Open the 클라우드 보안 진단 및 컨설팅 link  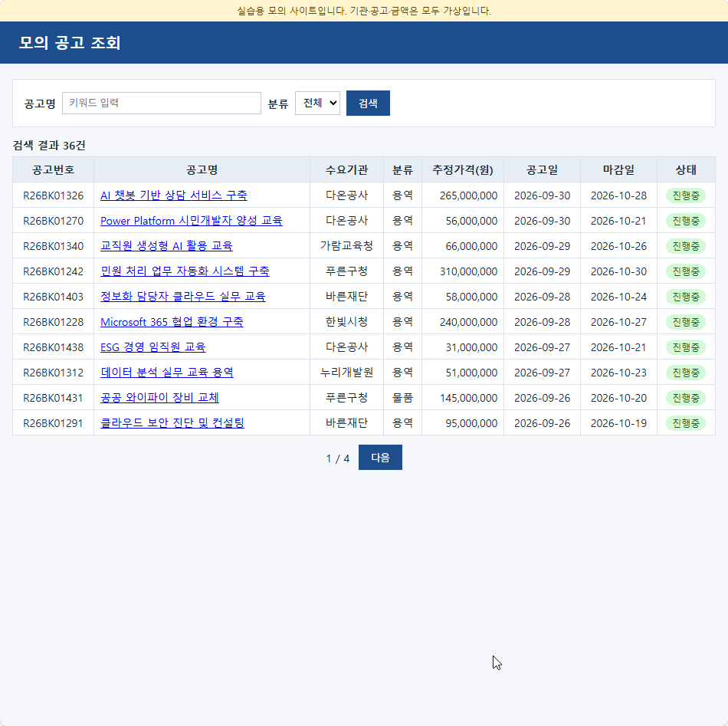(172, 423)
